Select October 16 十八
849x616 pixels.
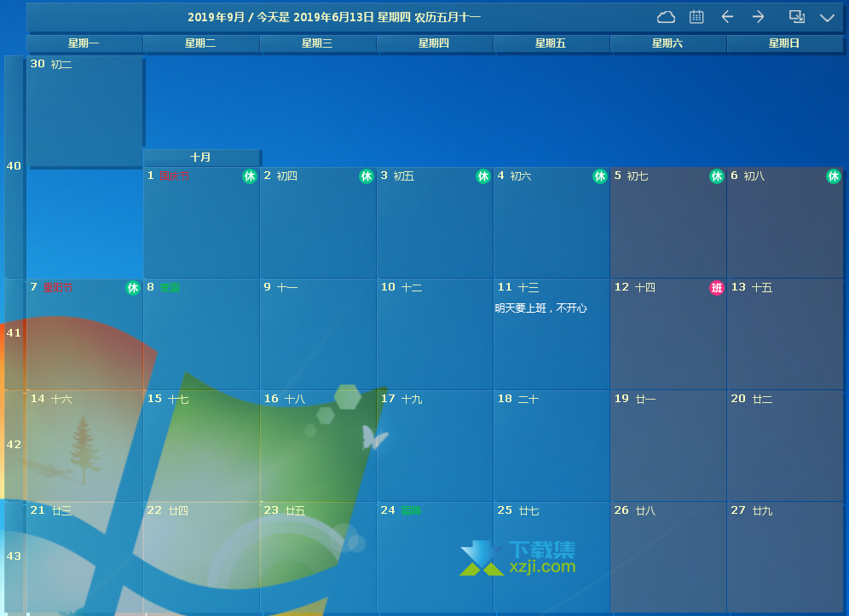(x=319, y=446)
